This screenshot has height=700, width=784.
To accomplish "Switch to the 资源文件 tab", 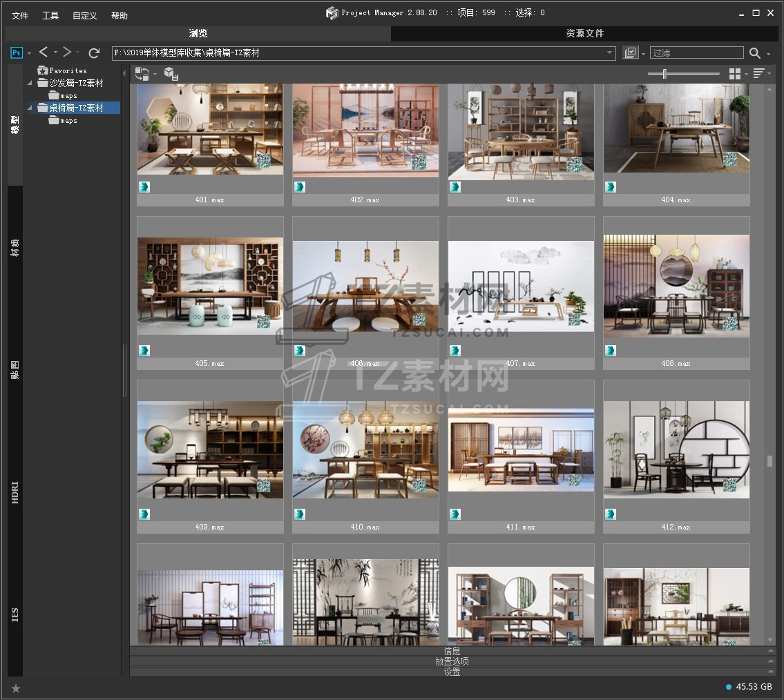I will 584,33.
